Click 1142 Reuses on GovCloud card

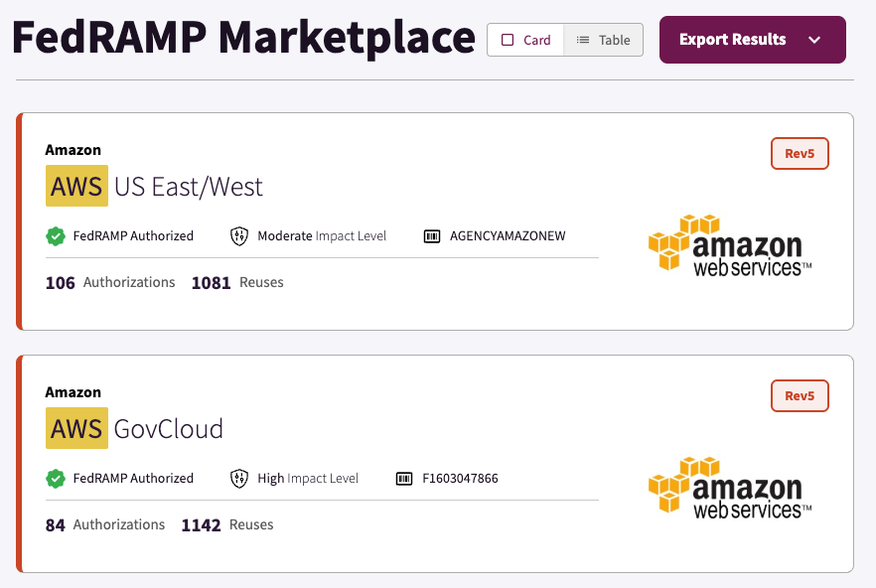pos(226,525)
